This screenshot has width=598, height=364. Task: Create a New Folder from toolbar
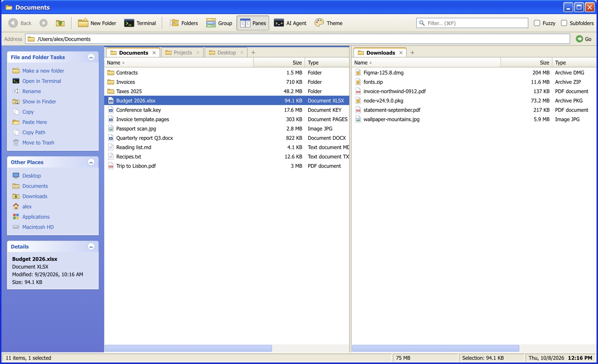(x=97, y=23)
